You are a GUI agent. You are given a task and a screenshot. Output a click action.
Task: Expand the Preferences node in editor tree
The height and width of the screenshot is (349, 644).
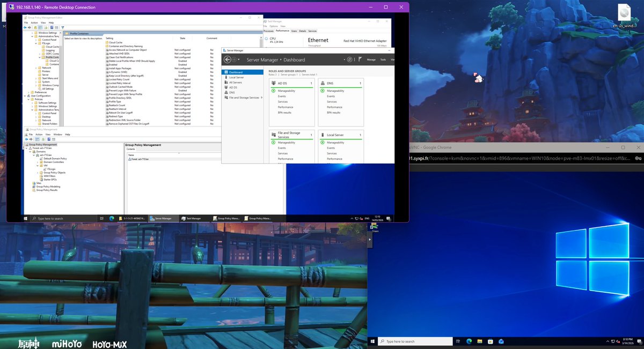[x=28, y=92]
